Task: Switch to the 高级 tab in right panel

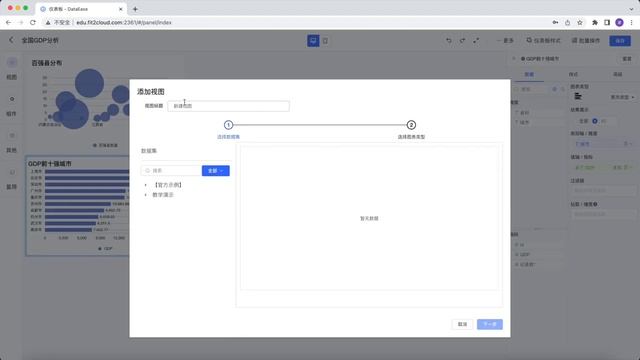Action: [x=617, y=74]
